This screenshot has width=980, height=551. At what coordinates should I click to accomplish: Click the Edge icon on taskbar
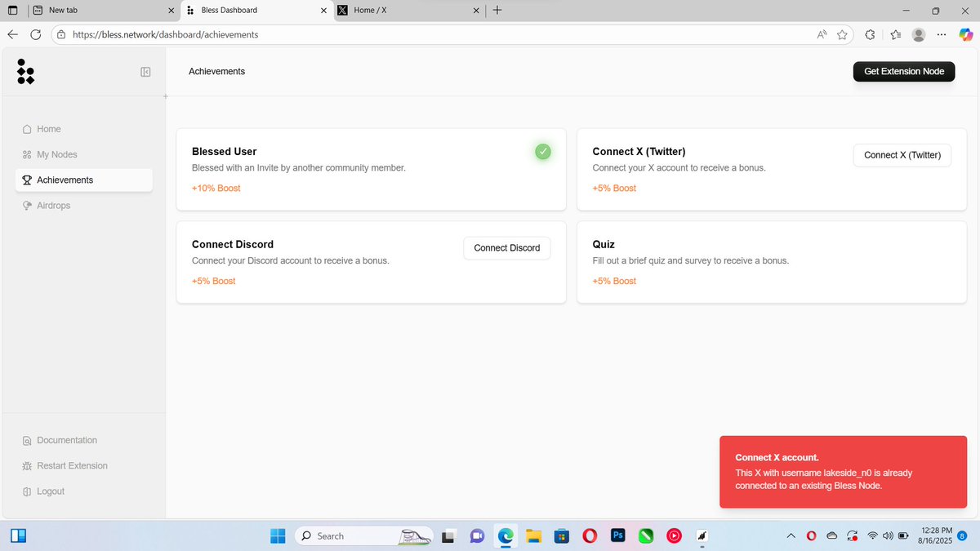[x=506, y=536]
